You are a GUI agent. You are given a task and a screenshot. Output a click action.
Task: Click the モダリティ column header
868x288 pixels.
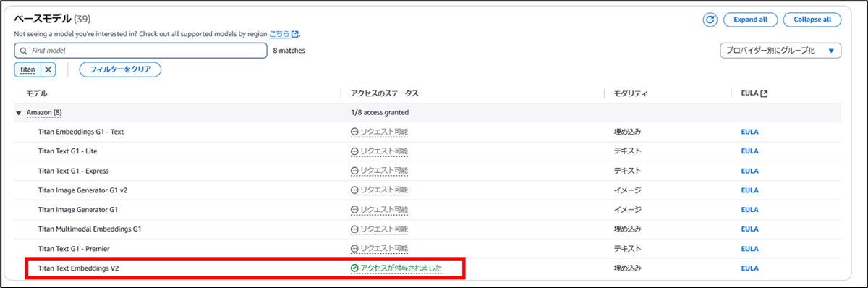pos(631,94)
